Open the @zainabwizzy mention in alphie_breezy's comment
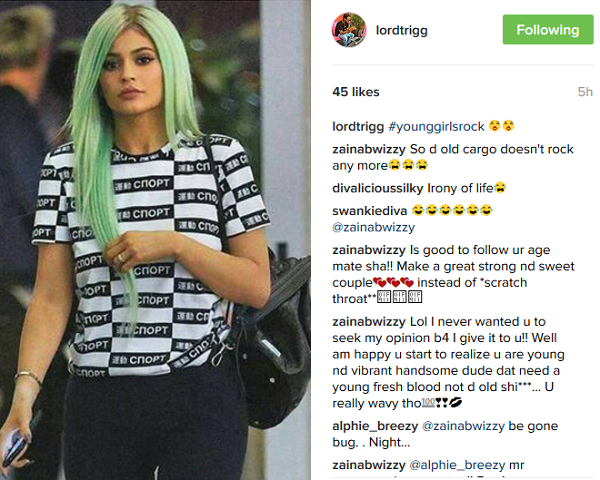Image resolution: width=600 pixels, height=480 pixels. click(463, 426)
